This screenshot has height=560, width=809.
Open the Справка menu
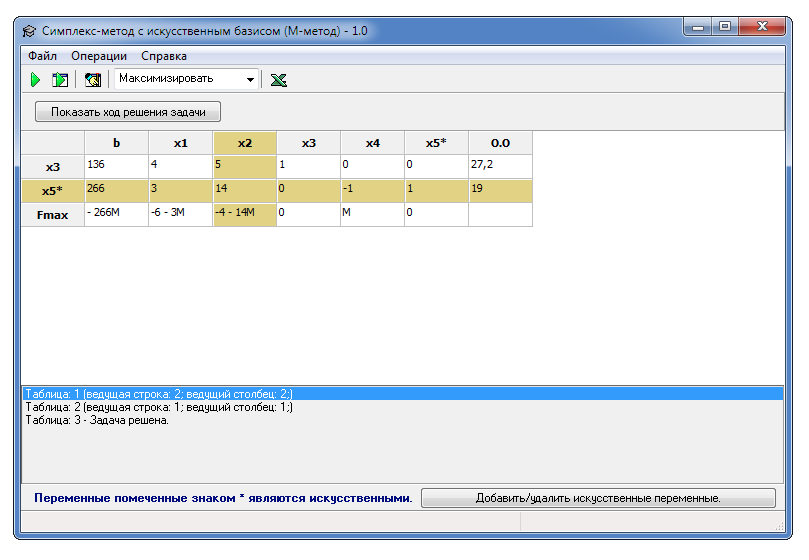tap(164, 56)
